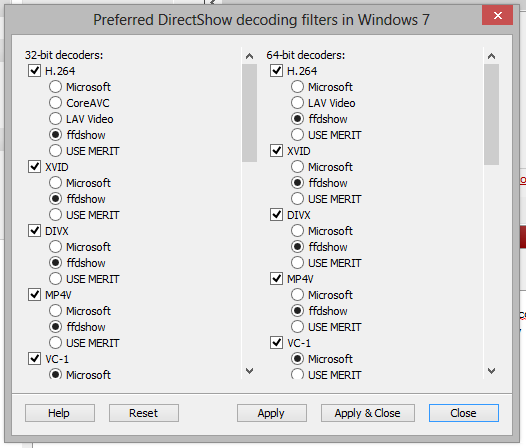The width and height of the screenshot is (526, 448).
Task: Toggle the 64-bit VC-1 checkbox
Action: point(276,343)
